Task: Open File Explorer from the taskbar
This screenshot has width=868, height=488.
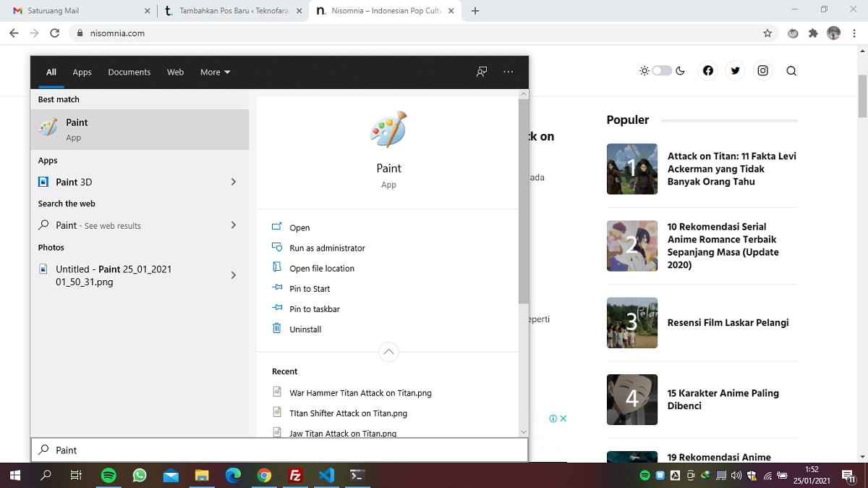Action: [202, 476]
